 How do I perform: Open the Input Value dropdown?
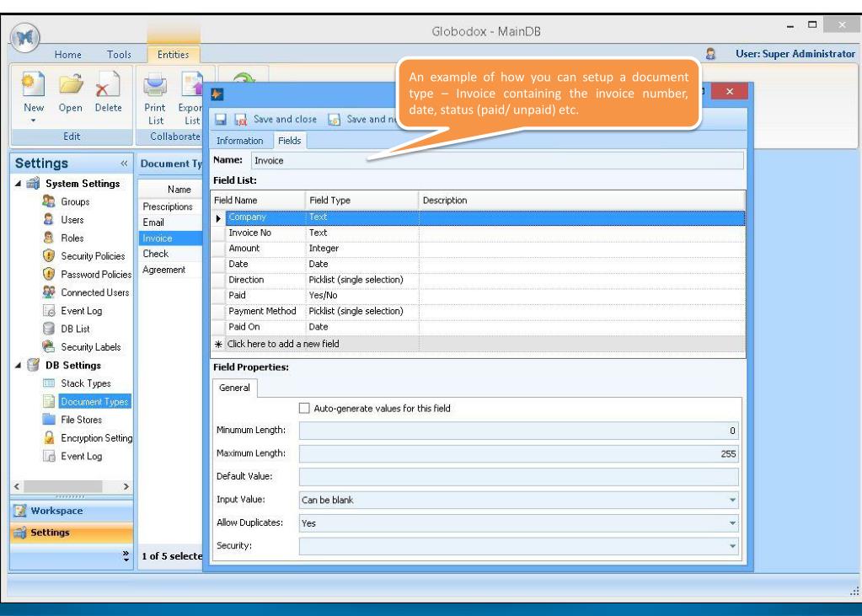point(732,500)
